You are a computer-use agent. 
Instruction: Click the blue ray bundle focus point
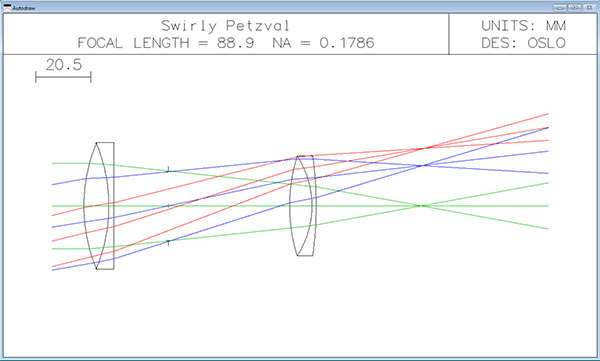(x=422, y=166)
